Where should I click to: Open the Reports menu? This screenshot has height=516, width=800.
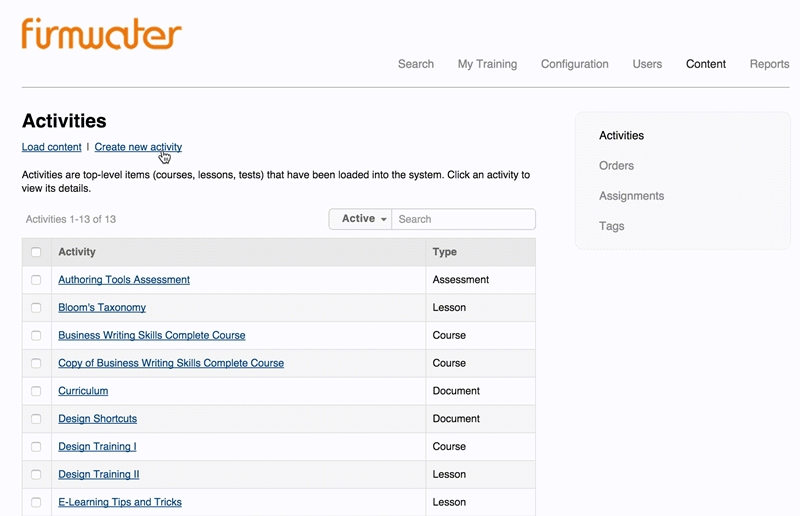(769, 64)
